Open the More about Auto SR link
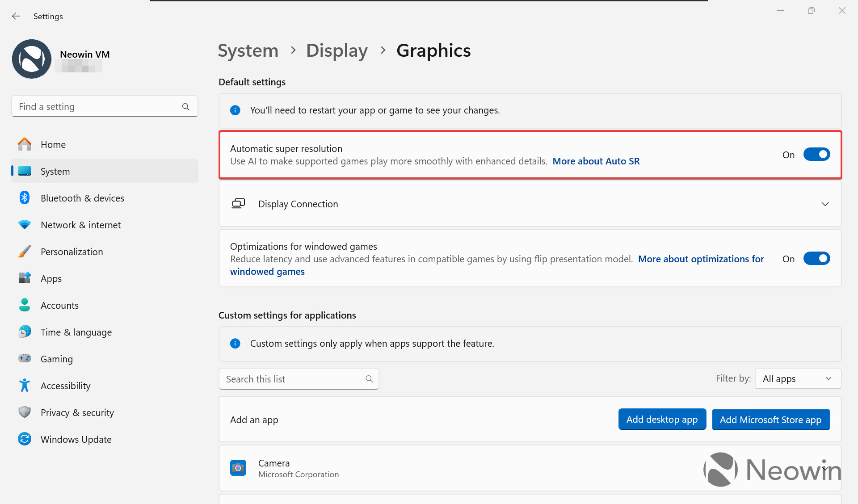The height and width of the screenshot is (504, 858). (596, 161)
